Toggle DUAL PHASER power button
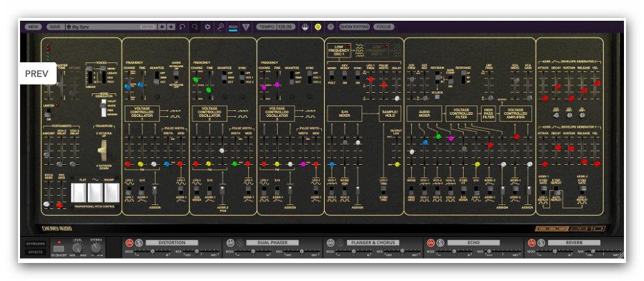This screenshot has width=644, height=281. (x=229, y=243)
